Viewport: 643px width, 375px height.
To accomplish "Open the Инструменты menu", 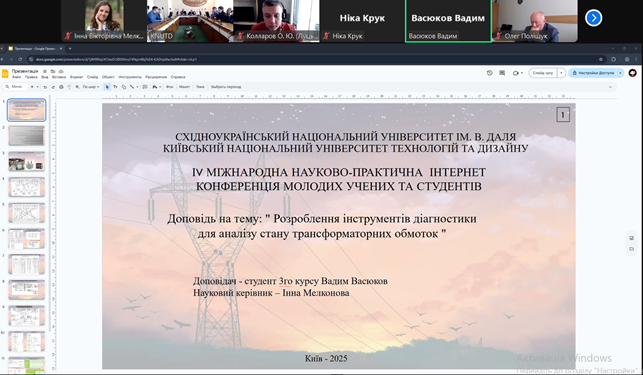I will pyautogui.click(x=130, y=77).
